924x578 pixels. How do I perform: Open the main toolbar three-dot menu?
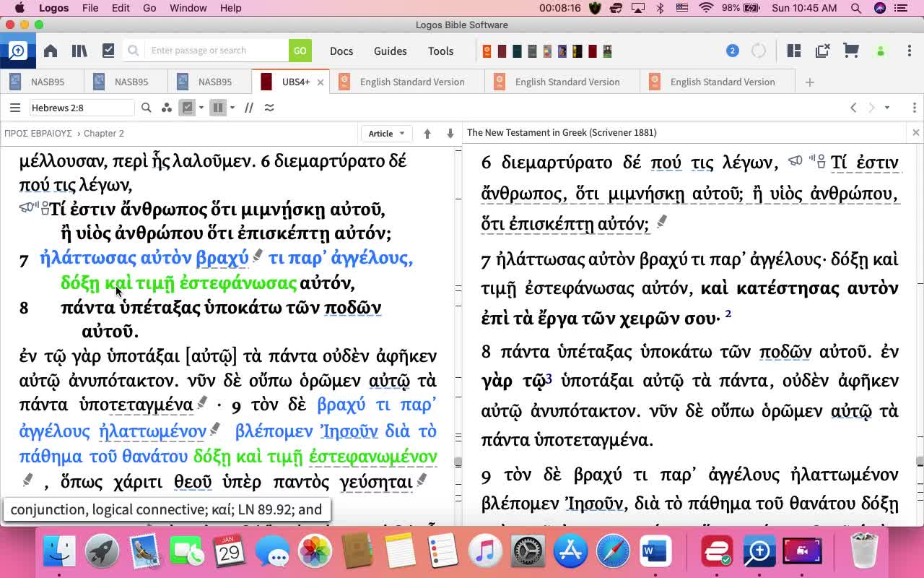click(x=909, y=51)
